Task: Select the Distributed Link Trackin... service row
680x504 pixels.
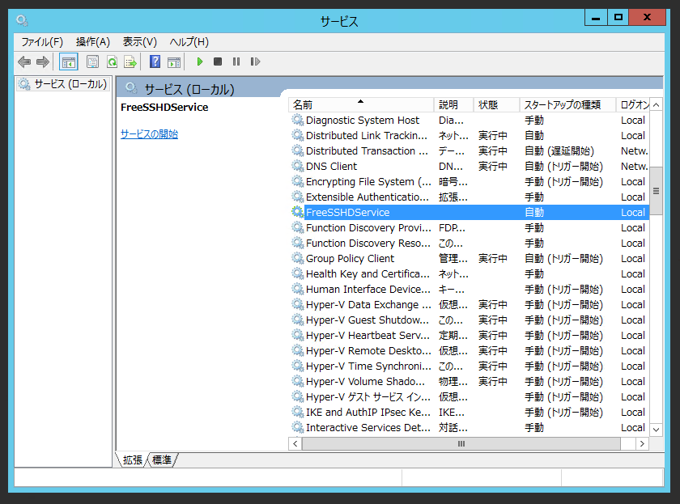Action: (x=469, y=135)
